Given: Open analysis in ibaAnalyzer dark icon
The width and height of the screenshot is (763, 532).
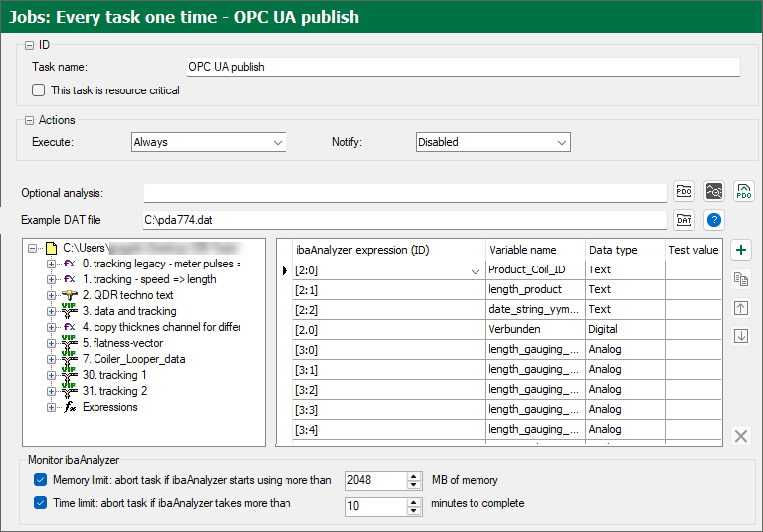Looking at the screenshot, I should coord(714,191).
